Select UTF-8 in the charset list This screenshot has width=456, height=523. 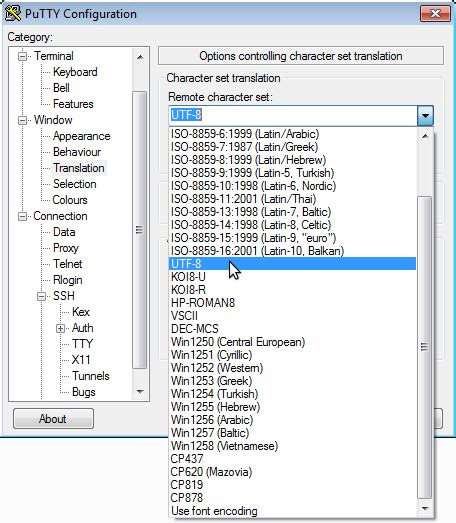293,264
